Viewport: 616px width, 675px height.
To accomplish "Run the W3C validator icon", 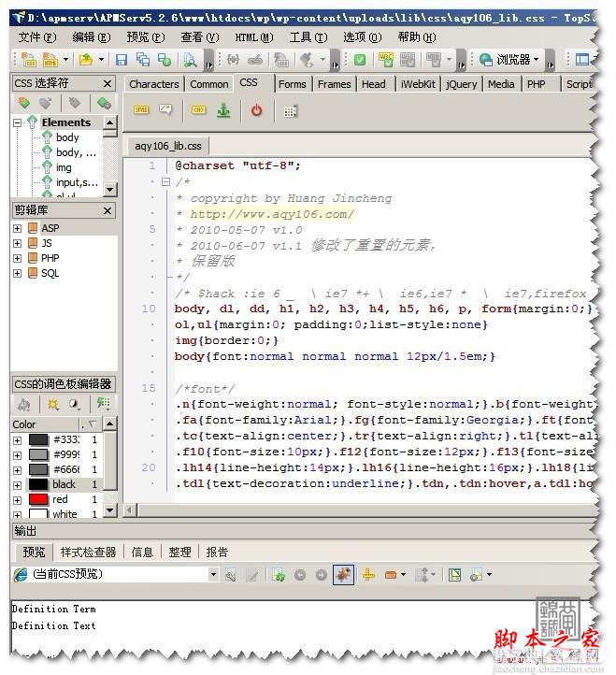I will pos(386,60).
